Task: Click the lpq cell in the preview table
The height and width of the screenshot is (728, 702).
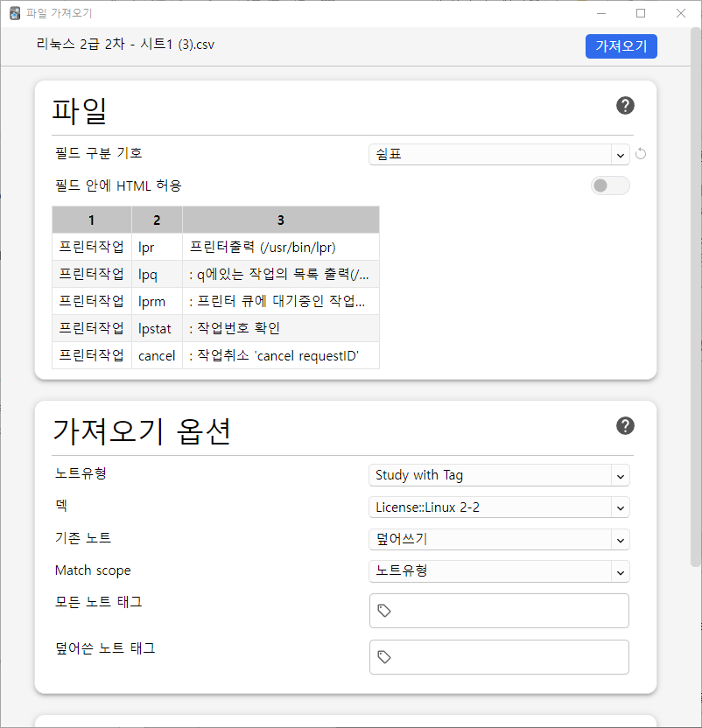Action: point(157,275)
